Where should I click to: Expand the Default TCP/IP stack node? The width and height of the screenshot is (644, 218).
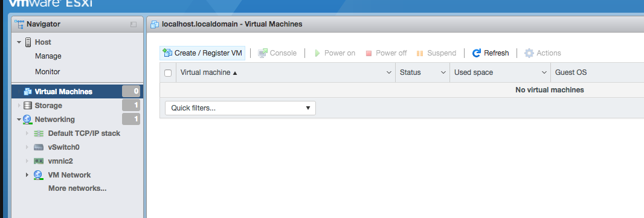[x=28, y=133]
